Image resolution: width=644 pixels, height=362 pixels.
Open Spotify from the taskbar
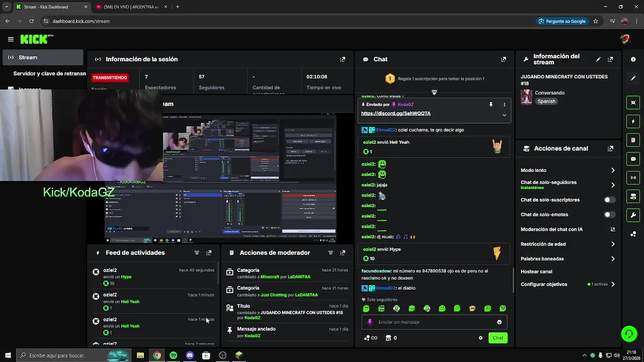[173, 355]
